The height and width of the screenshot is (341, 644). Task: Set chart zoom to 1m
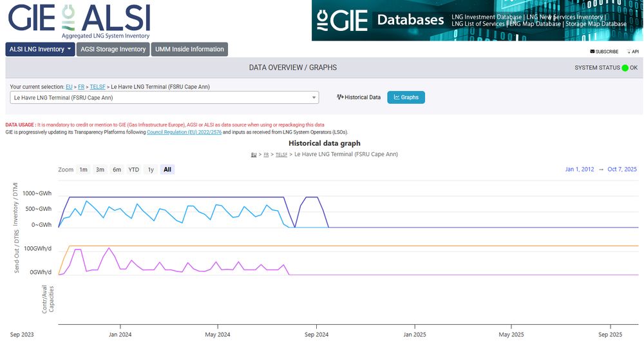tap(83, 170)
